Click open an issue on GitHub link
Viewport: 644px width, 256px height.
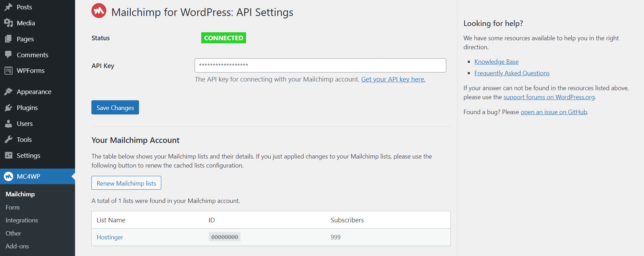[554, 112]
